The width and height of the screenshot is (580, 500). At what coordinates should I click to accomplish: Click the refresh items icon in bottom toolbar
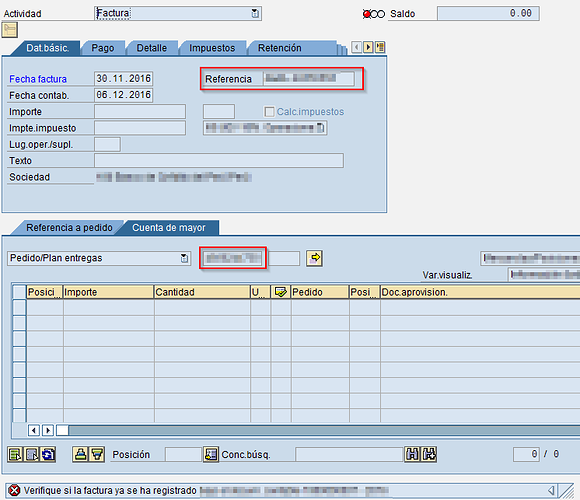coord(48,454)
